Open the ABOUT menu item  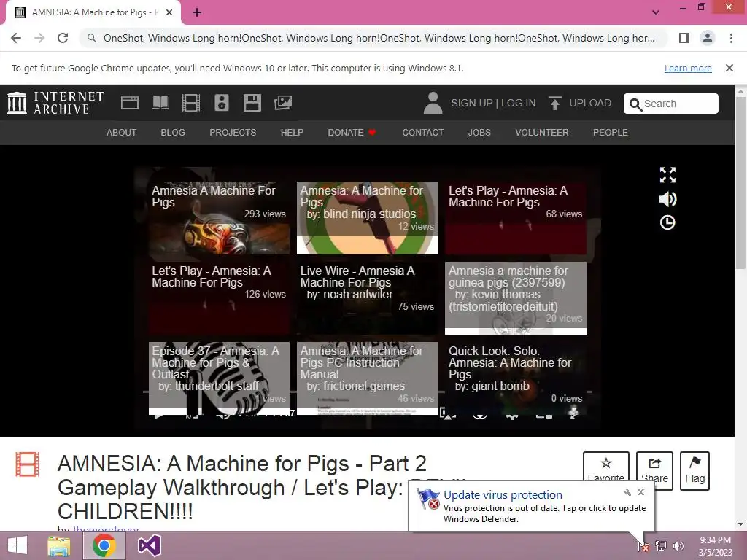click(122, 133)
